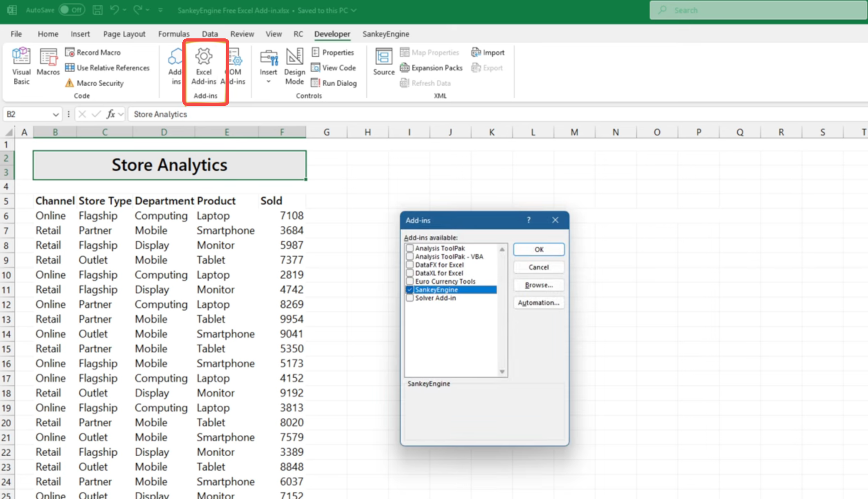
Task: Open Macro Security settings
Action: pyautogui.click(x=94, y=83)
